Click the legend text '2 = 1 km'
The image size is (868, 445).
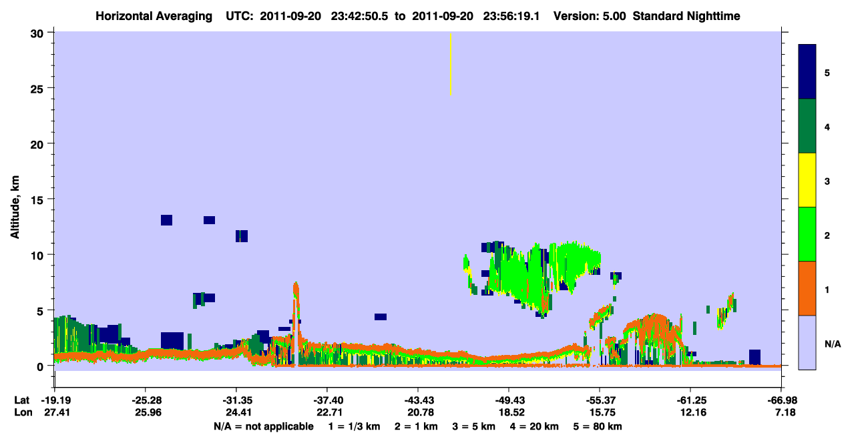(416, 426)
